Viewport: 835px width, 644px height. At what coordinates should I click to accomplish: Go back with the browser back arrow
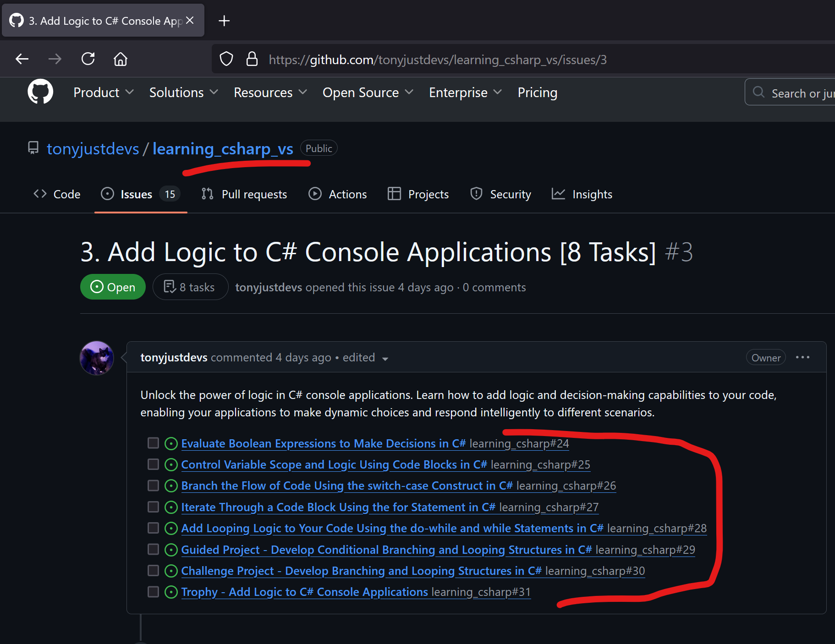tap(22, 59)
